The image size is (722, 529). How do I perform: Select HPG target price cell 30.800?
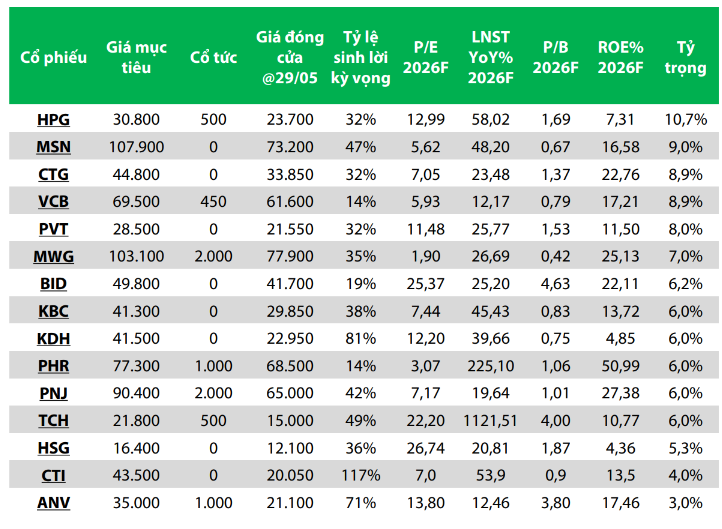point(136,120)
